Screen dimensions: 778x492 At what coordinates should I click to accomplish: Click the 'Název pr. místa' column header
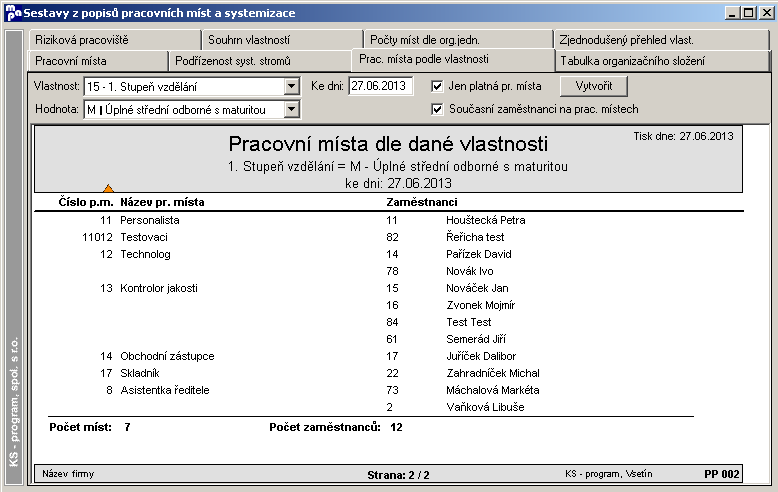pos(162,202)
